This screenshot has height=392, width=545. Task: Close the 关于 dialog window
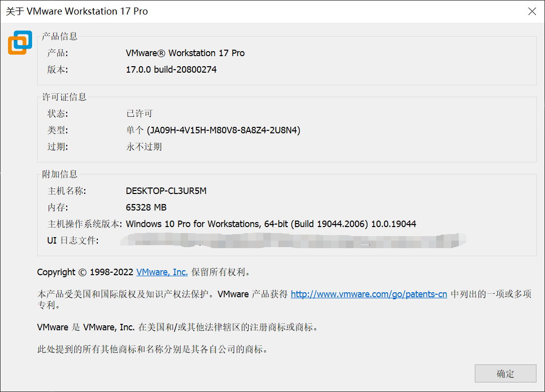[x=532, y=11]
